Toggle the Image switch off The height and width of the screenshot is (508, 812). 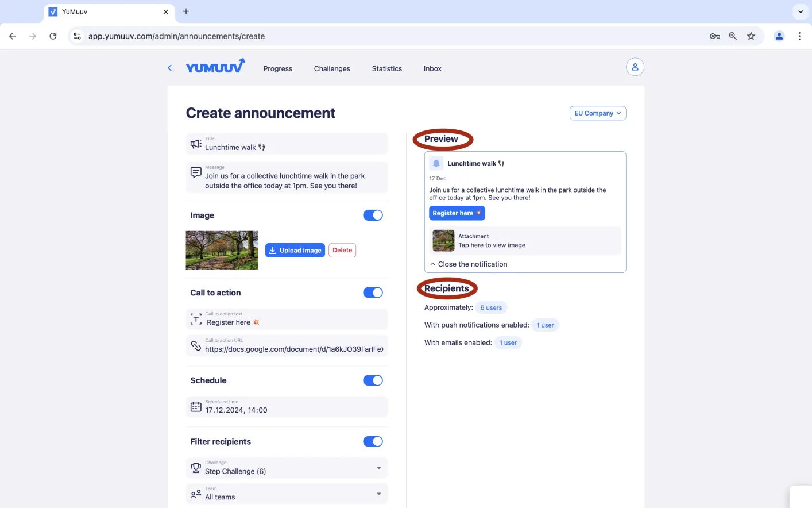[373, 215]
